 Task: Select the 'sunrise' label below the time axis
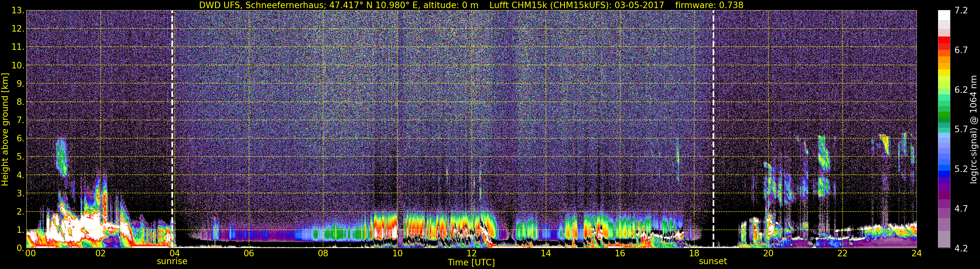pos(172,262)
